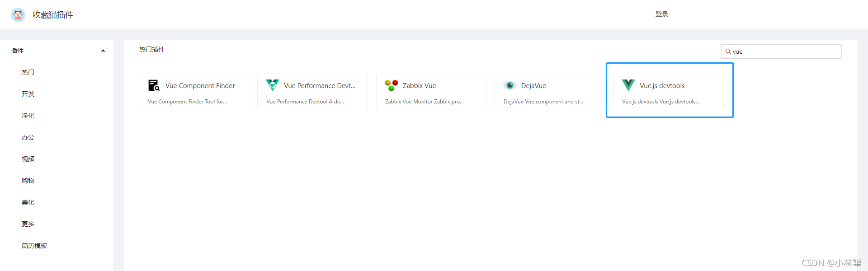Open the Vue Performance Devt... title
Screen dimensions: 868x271
coord(320,86)
